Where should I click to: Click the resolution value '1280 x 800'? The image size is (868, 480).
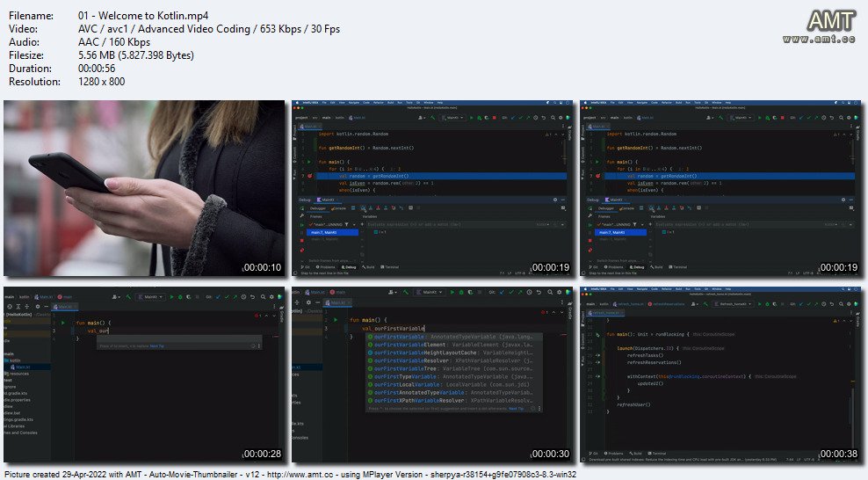tap(102, 82)
